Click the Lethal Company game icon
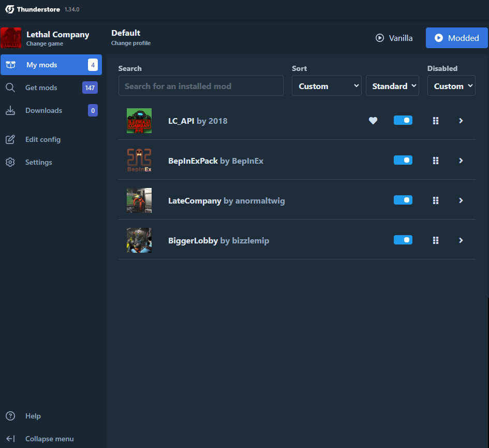The image size is (489, 448). point(11,38)
